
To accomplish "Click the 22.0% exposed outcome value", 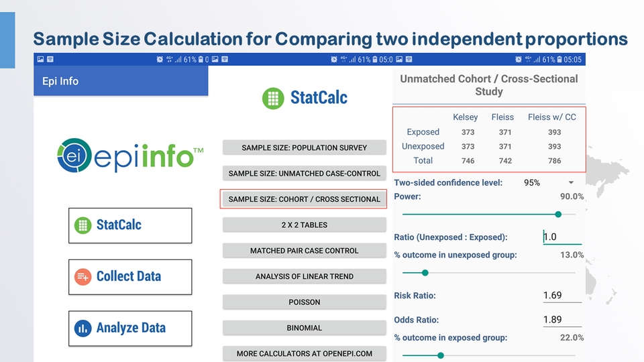I will [572, 338].
